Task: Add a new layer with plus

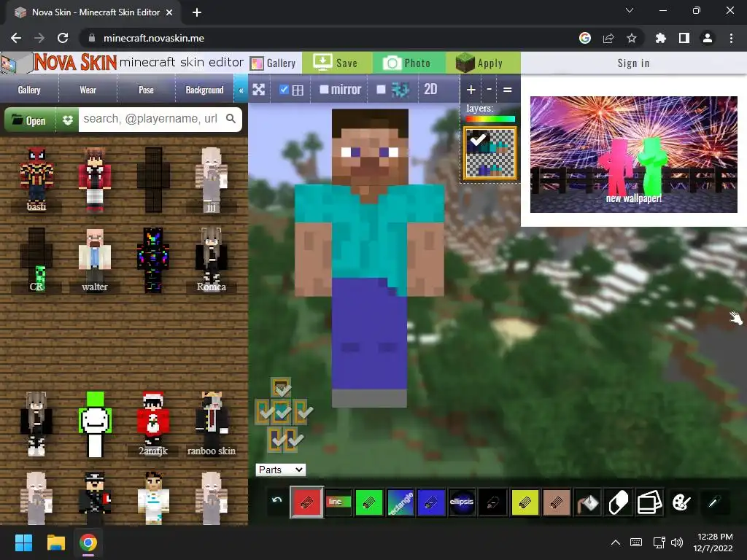Action: coord(471,90)
